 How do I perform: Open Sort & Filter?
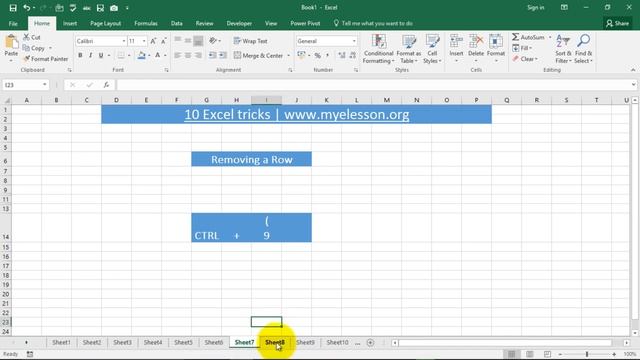point(563,49)
